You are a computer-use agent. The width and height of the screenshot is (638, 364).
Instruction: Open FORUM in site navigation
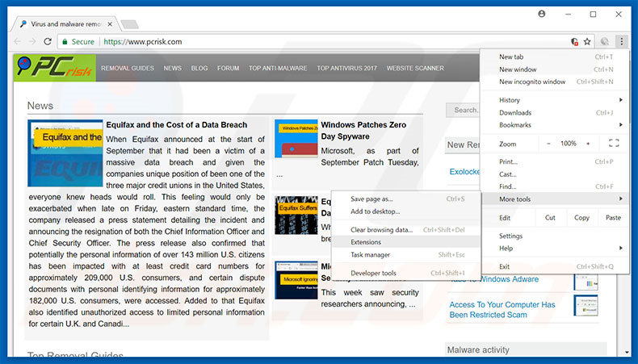click(228, 69)
